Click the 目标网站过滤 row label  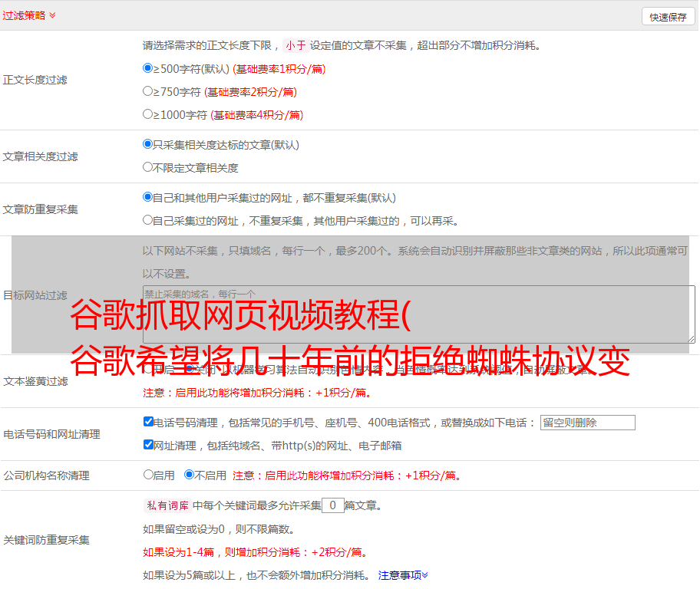coord(35,295)
